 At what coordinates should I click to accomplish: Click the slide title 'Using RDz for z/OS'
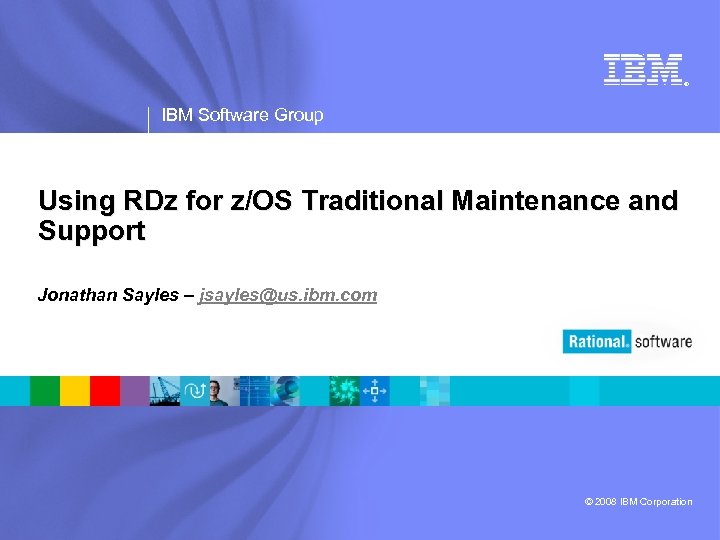click(165, 201)
